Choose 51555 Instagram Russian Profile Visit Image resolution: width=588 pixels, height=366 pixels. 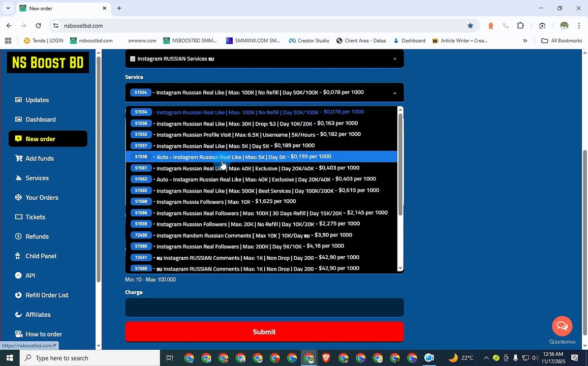(261, 134)
